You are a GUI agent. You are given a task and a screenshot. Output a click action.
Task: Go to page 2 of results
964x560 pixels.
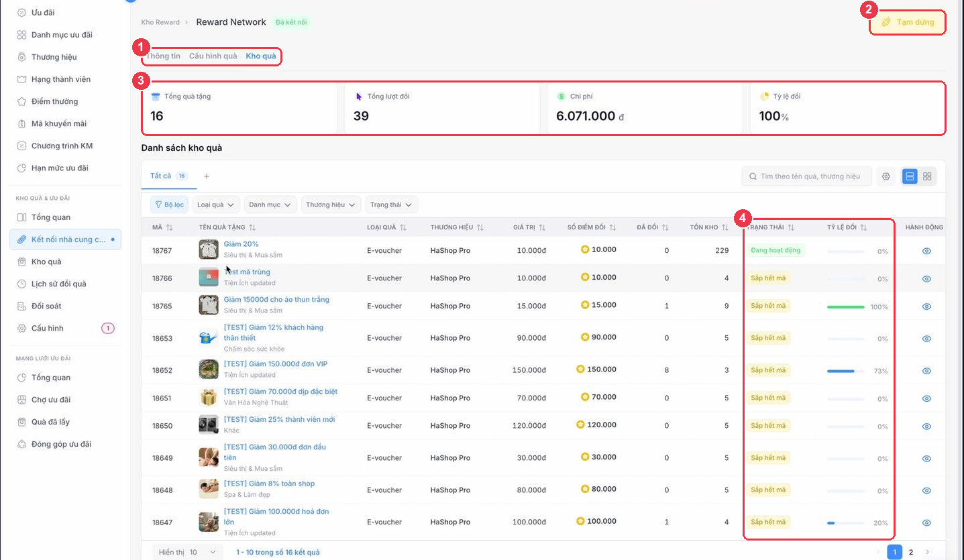coord(911,552)
